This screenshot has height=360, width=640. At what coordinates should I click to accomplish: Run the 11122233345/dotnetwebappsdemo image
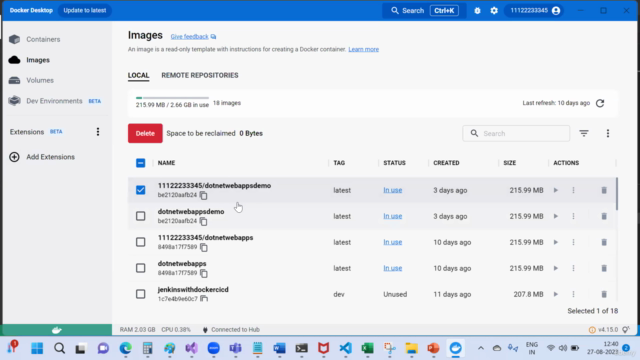[556, 190]
